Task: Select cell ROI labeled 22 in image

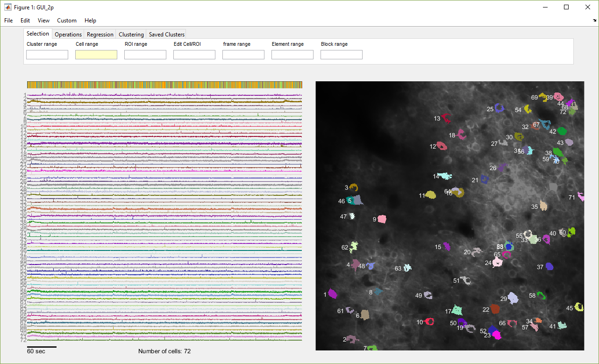Action: 495,309
